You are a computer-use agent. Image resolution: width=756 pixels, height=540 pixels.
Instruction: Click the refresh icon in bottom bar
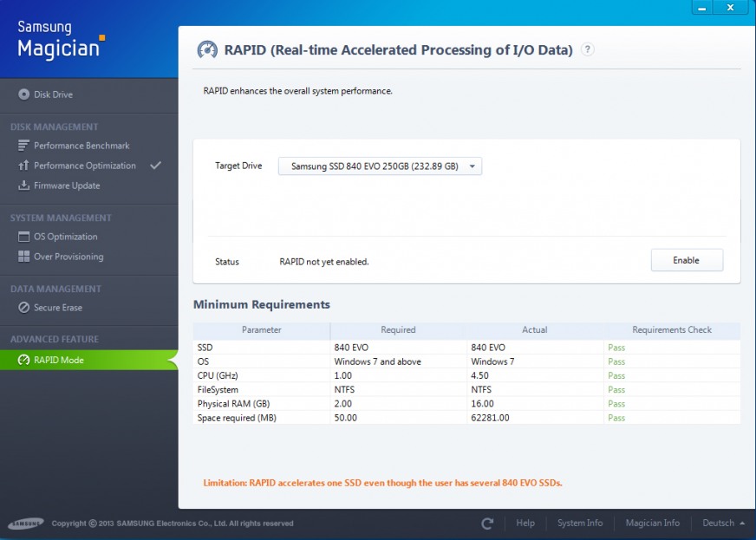(x=488, y=524)
